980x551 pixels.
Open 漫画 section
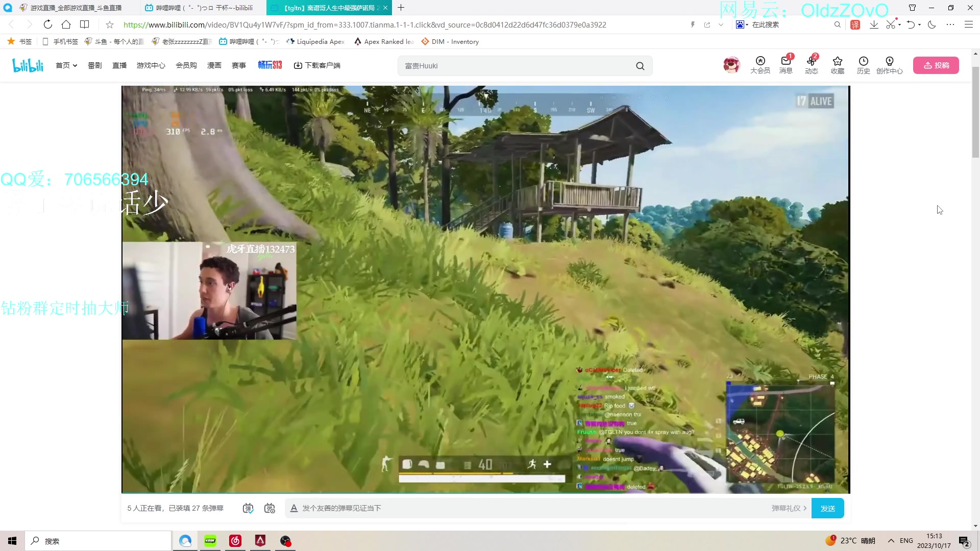tap(214, 65)
